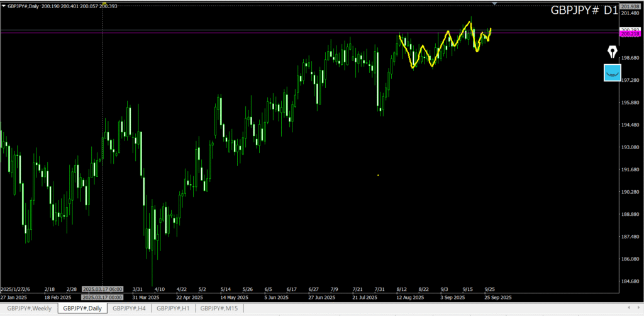The height and width of the screenshot is (316, 644).
Task: Click the 22 Apr 2025 date on time axis
Action: (189, 297)
